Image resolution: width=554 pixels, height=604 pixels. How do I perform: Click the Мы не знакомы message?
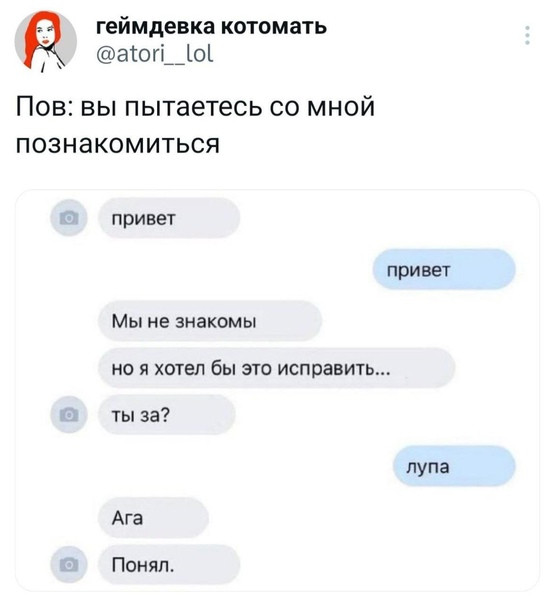click(x=210, y=321)
